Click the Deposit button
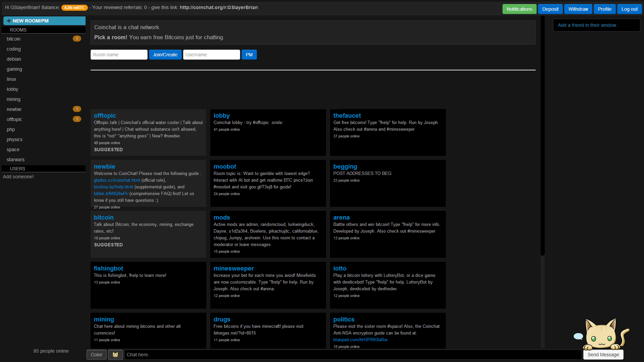Viewport: 644px width, 362px height. pyautogui.click(x=550, y=9)
